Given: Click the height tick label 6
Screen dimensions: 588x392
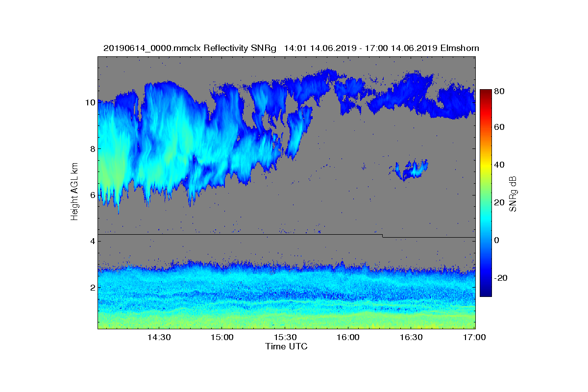Looking at the screenshot, I should pyautogui.click(x=92, y=195).
